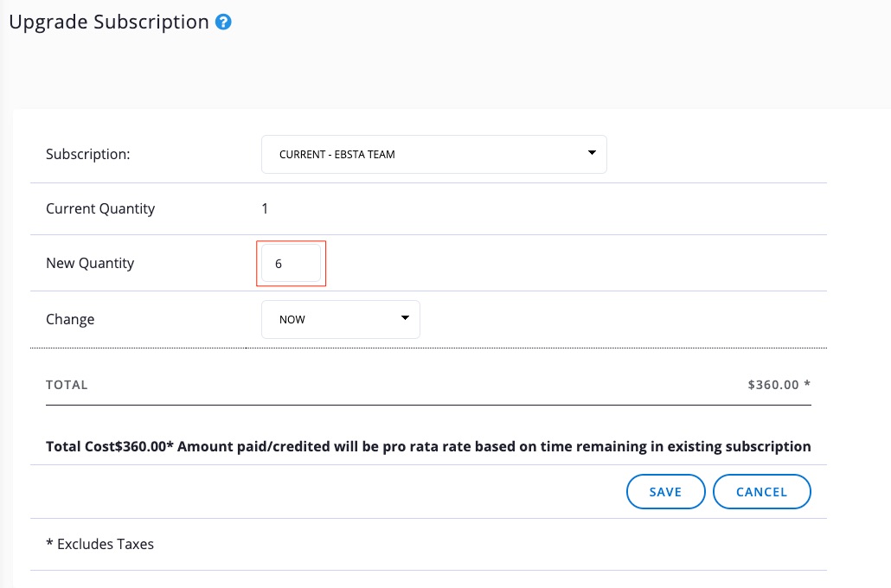The width and height of the screenshot is (891, 588).
Task: Click the CURRENT - EBSTA TEAM selected value
Action: [x=337, y=155]
